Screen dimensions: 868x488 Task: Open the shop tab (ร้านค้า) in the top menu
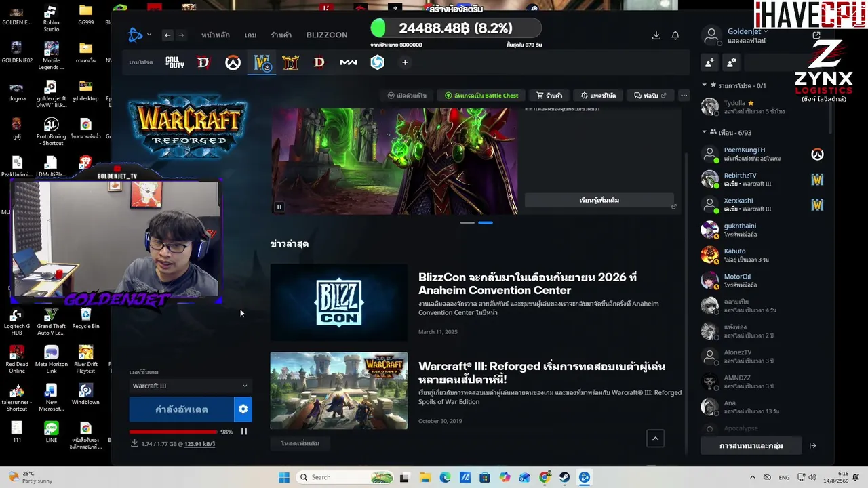click(281, 35)
